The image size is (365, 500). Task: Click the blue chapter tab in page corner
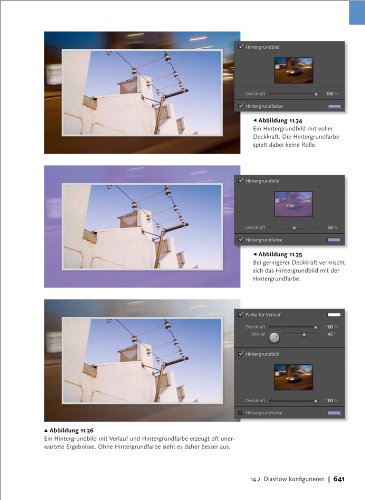(357, 12)
